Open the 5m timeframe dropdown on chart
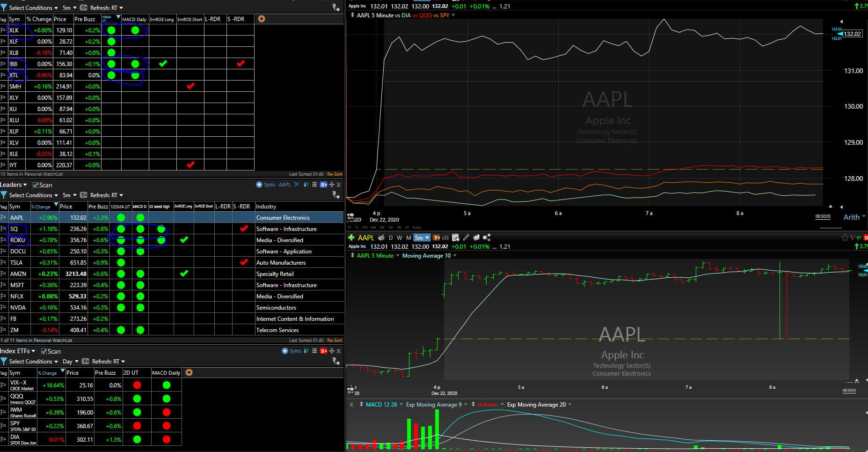 [422, 237]
